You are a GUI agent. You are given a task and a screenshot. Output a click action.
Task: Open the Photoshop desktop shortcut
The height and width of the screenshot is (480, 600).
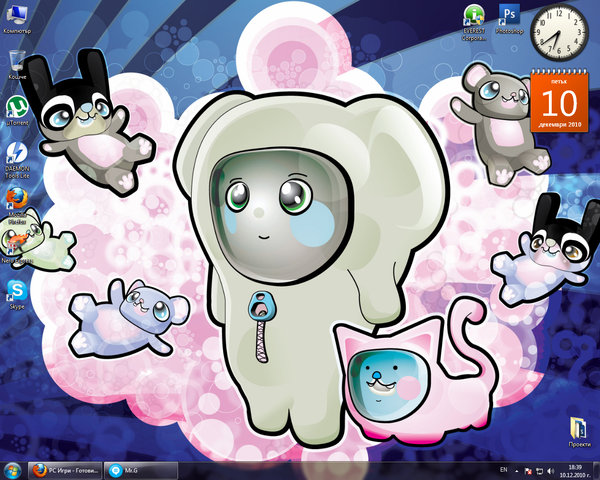(x=509, y=20)
